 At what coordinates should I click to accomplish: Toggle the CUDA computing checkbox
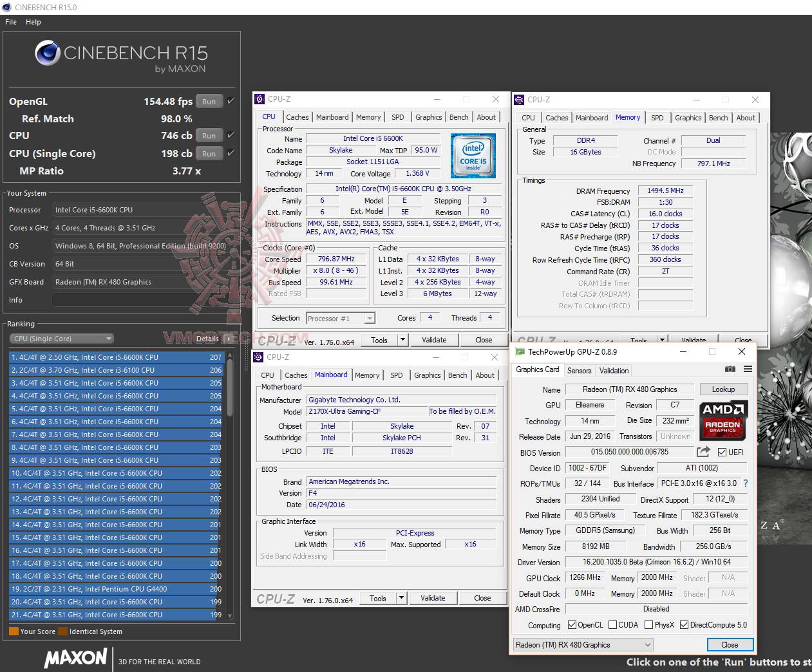612,625
